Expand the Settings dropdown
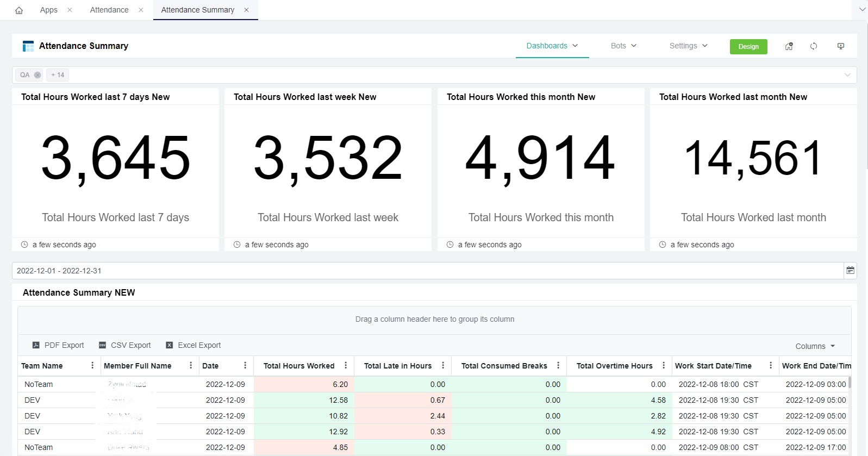Screen dimensions: 868x456 point(688,46)
